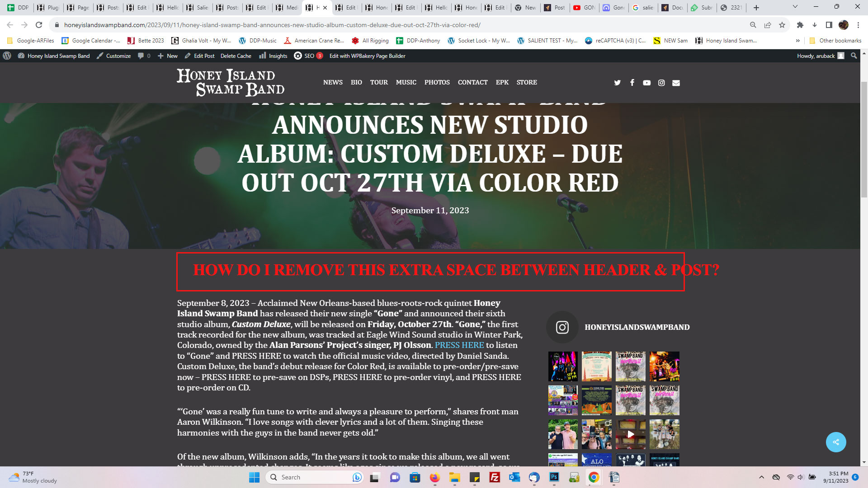
Task: Open Firefox from the taskbar
Action: tap(434, 477)
